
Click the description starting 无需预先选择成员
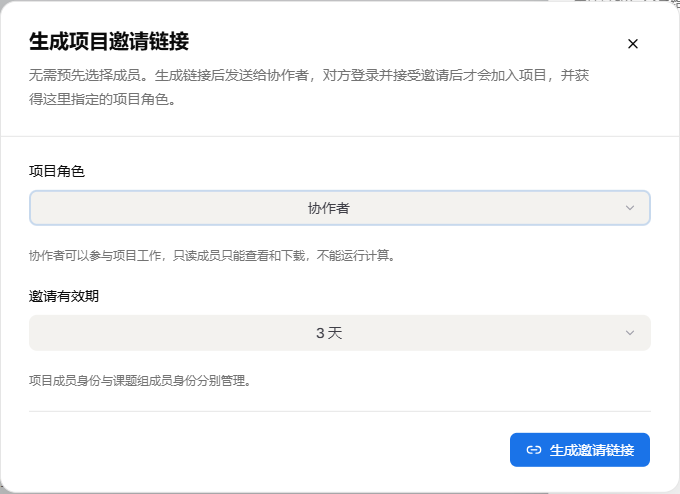[309, 87]
